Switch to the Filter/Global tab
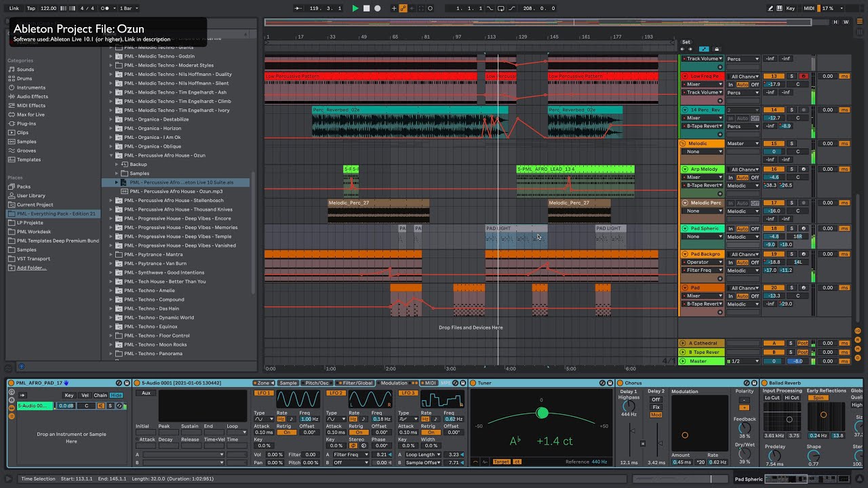Image resolution: width=868 pixels, height=488 pixels. click(x=356, y=383)
